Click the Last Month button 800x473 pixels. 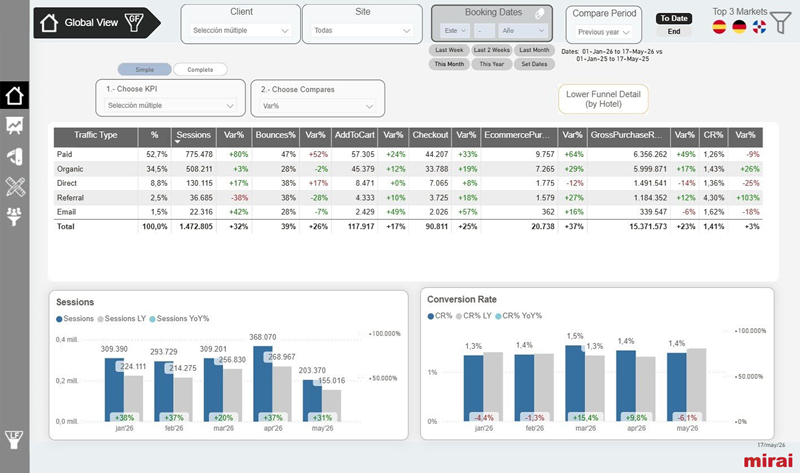click(x=534, y=50)
